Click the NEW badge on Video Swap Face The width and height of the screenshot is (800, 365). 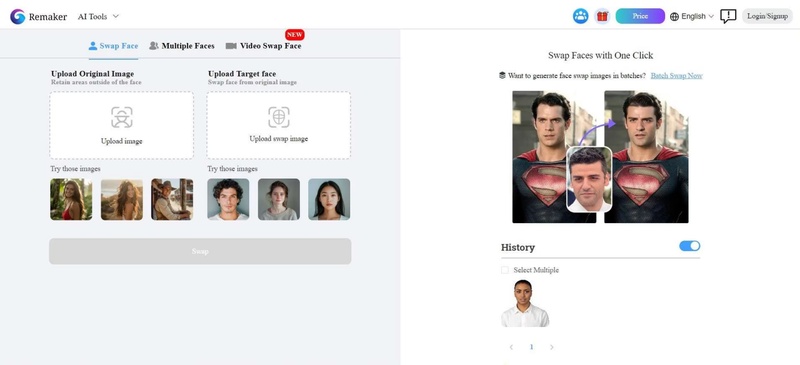[294, 35]
